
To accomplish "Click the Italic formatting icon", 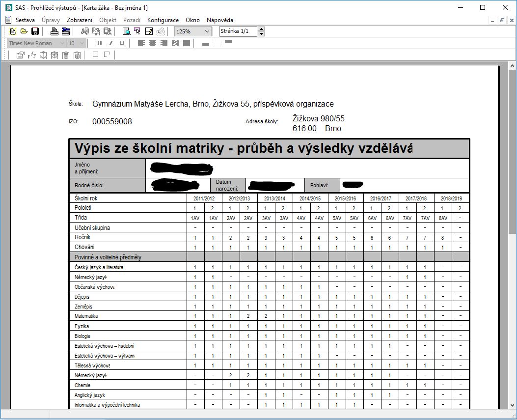I will coord(110,43).
